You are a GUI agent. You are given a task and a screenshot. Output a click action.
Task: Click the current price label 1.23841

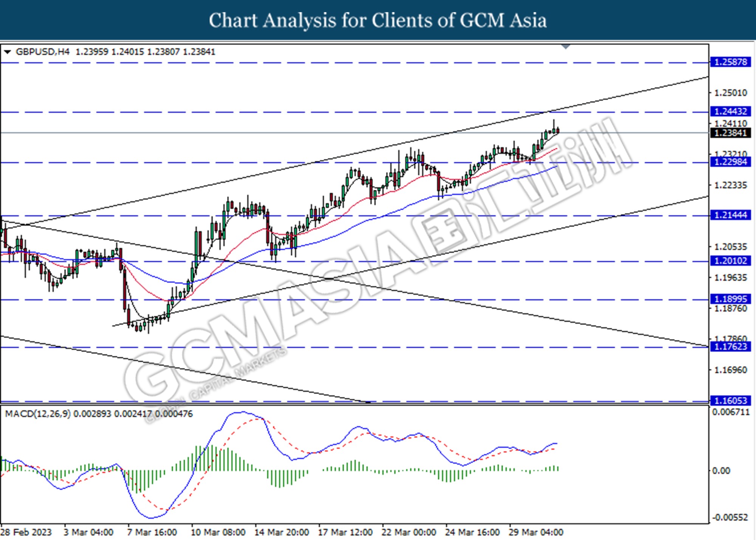(731, 133)
